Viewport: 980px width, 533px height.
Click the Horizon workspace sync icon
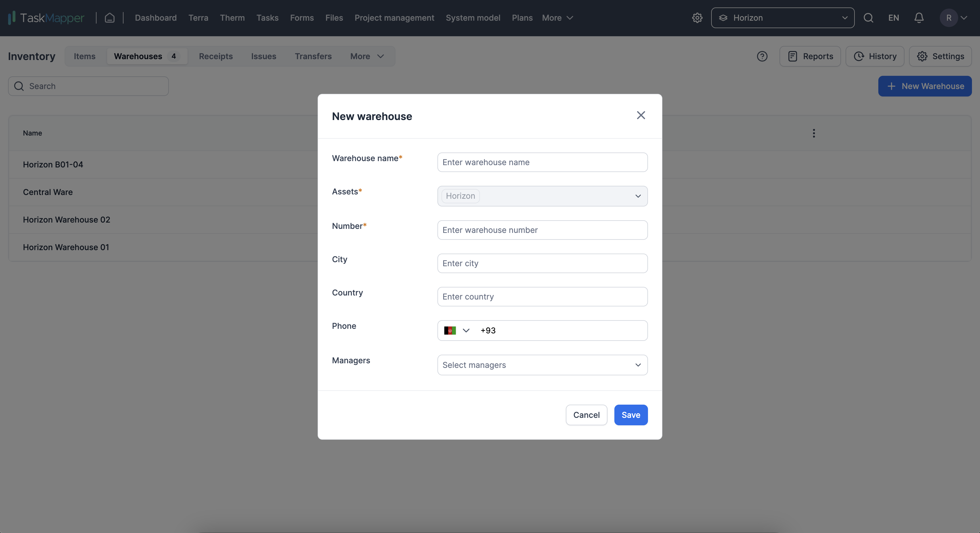tap(723, 18)
